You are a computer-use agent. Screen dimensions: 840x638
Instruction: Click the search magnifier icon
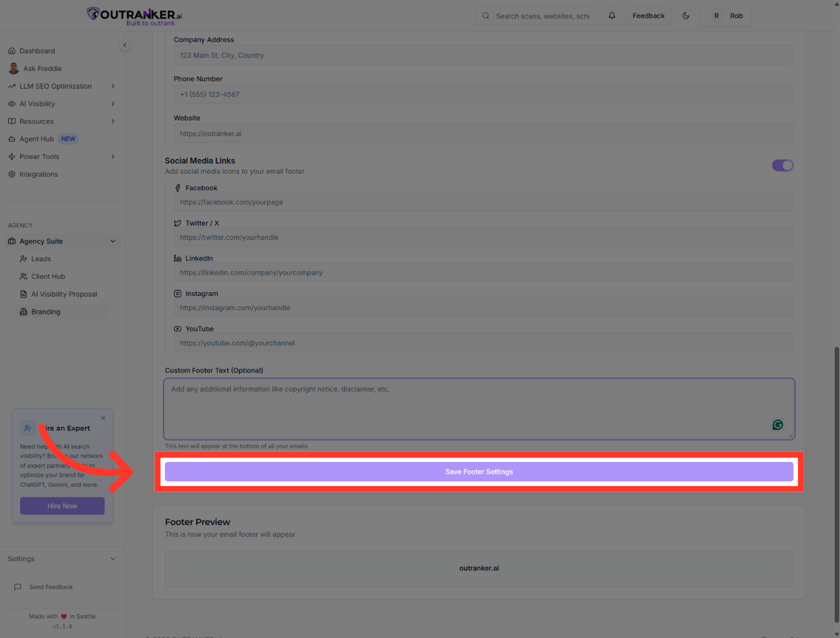486,16
